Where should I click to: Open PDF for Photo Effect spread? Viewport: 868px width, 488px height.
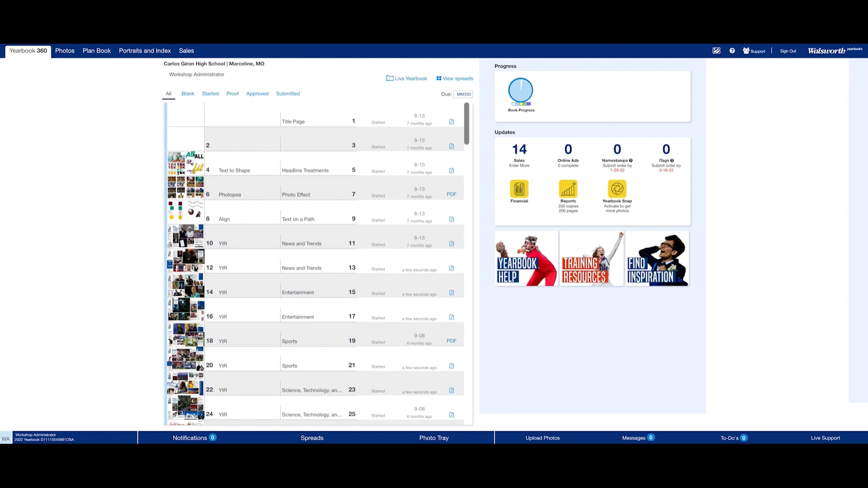click(451, 194)
